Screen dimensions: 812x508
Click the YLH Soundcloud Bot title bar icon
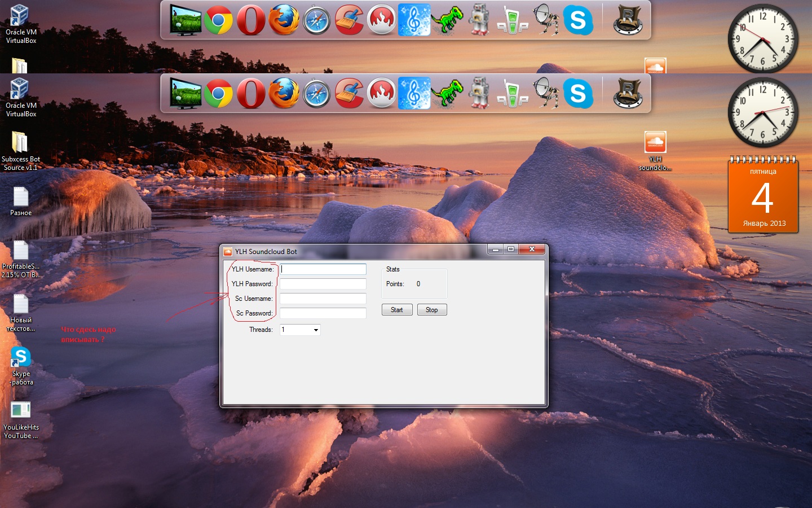tap(228, 252)
